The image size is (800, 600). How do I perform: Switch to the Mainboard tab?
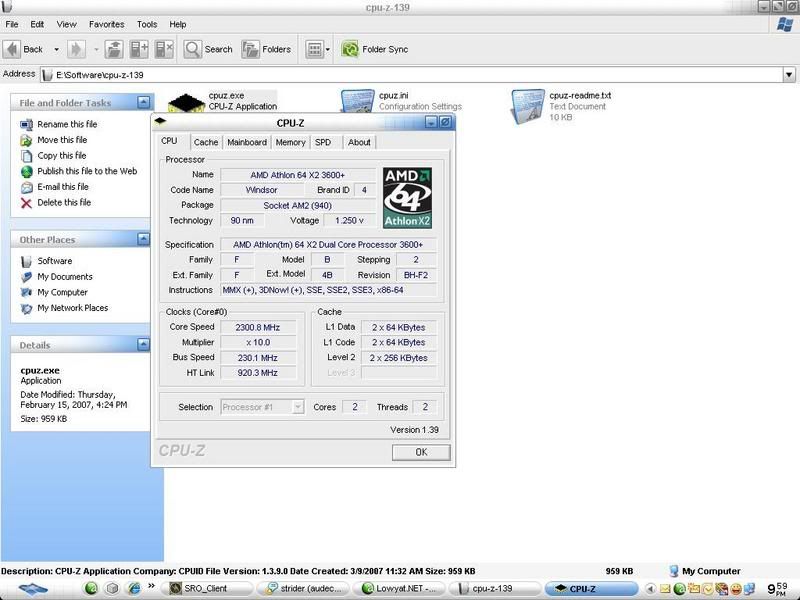(x=246, y=142)
